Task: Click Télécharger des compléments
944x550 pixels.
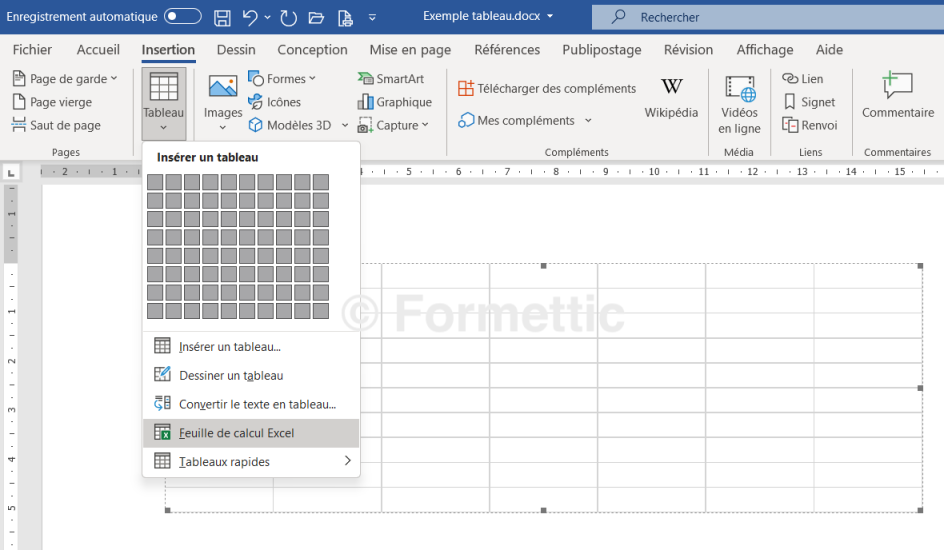Action: pos(547,88)
